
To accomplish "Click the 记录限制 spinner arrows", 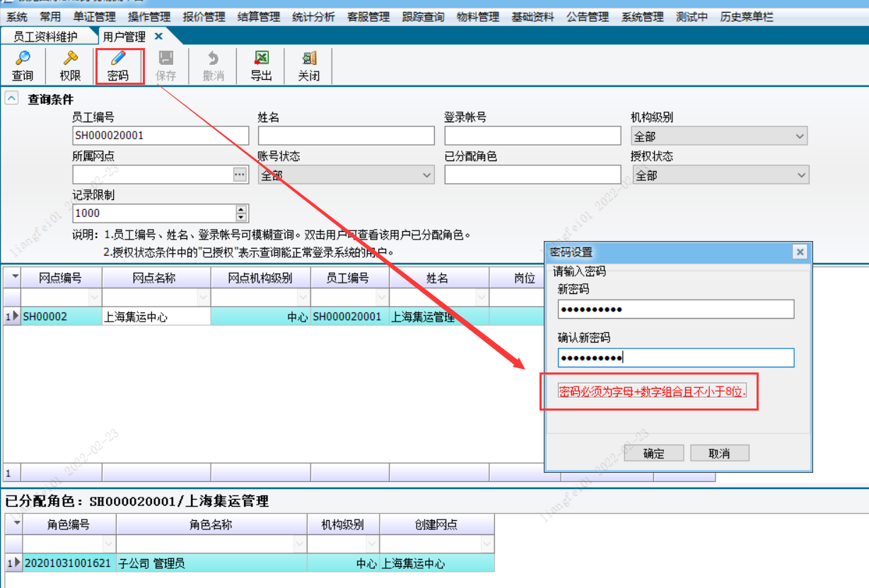I will pos(242,213).
